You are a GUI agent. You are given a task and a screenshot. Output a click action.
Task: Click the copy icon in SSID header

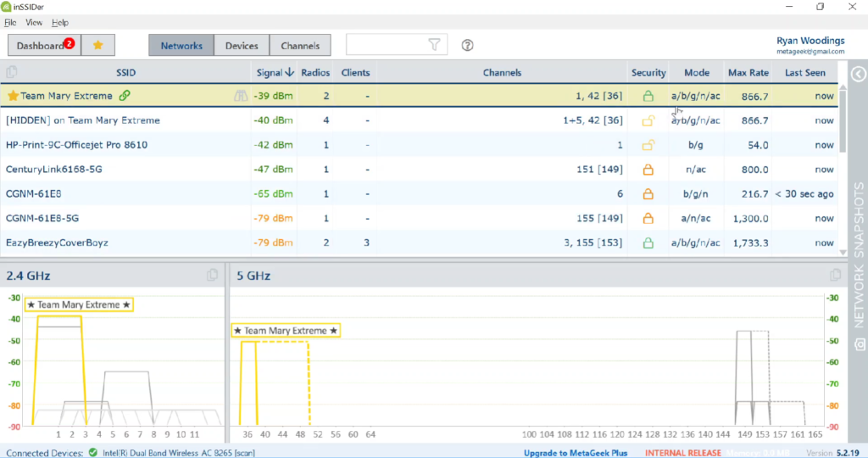tap(12, 72)
